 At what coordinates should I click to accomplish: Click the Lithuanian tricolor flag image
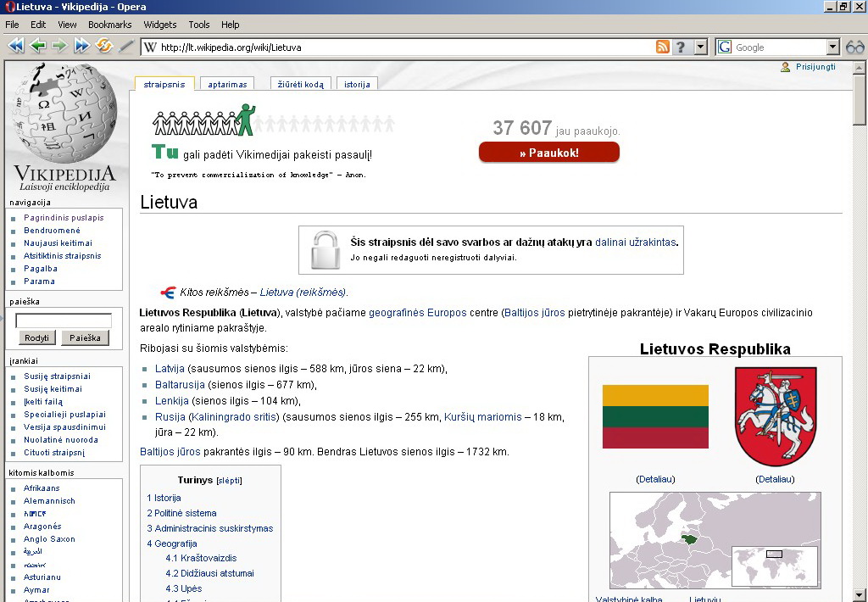pyautogui.click(x=655, y=416)
